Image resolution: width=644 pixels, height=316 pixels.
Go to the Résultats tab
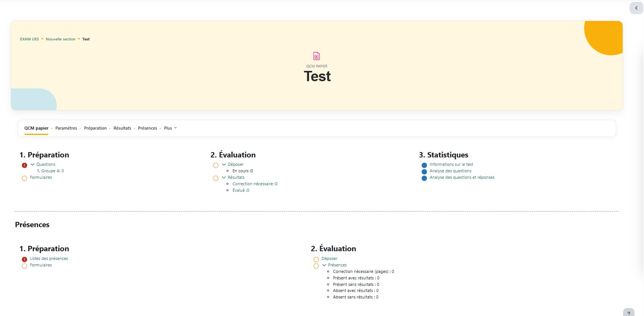(x=122, y=128)
